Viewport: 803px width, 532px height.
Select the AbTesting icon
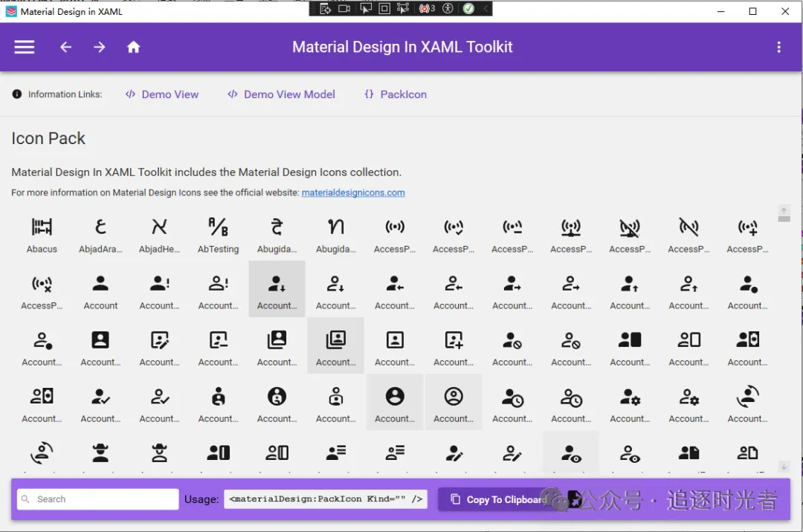click(x=218, y=233)
